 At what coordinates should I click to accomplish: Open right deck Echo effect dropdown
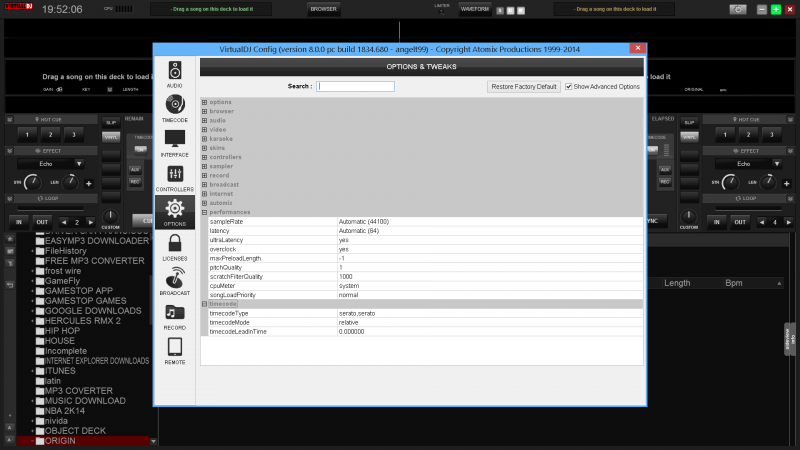777,164
